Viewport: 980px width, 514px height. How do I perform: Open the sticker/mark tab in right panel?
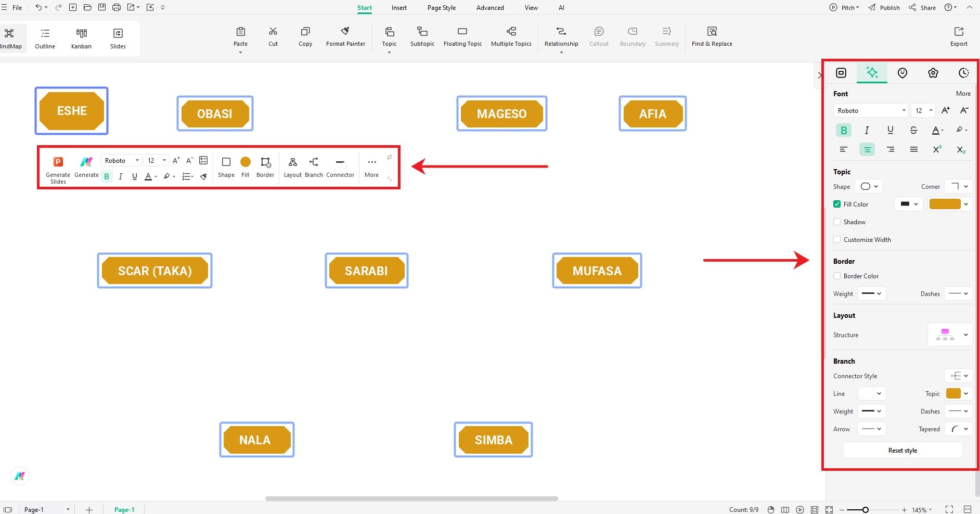[902, 73]
